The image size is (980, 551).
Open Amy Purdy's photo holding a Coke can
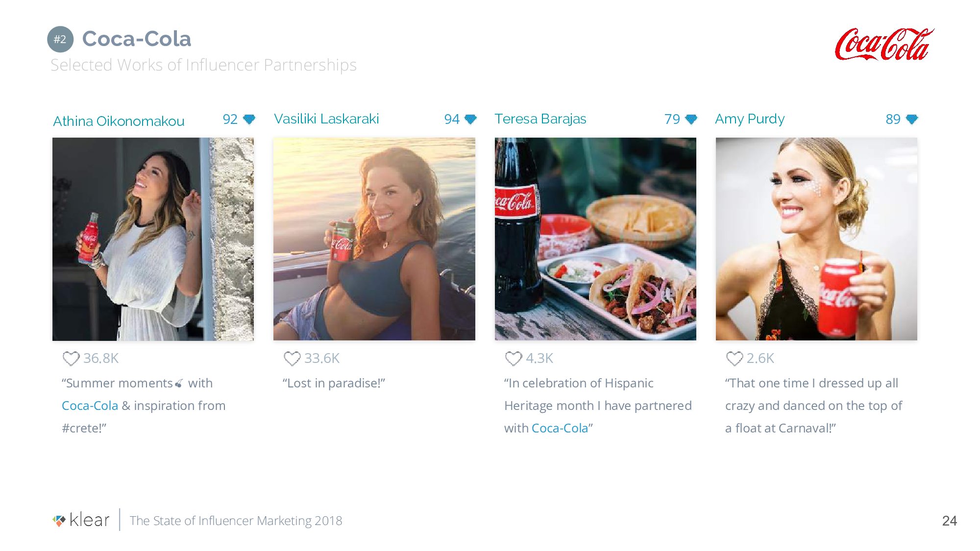(816, 239)
